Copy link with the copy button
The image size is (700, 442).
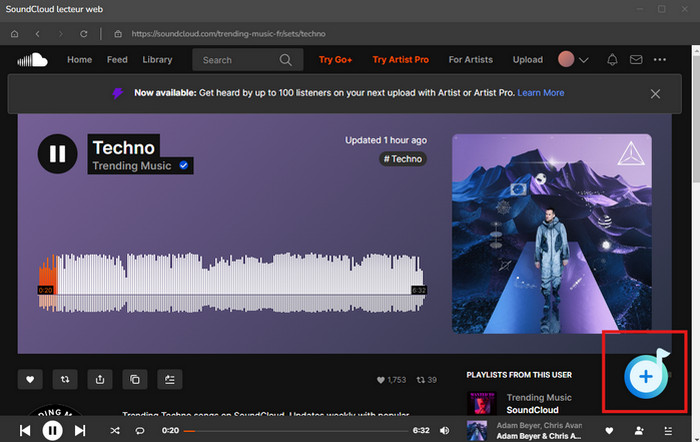tap(135, 379)
